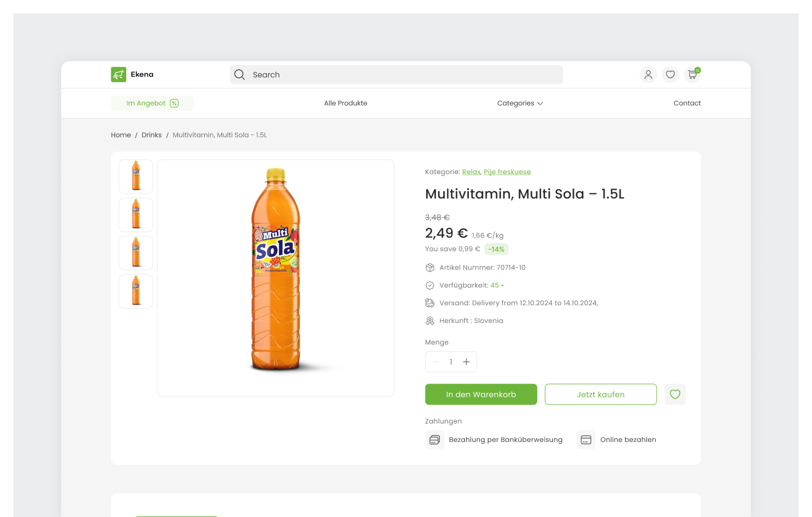The height and width of the screenshot is (517, 812).
Task: Click the percent badge in Im Angebot
Action: [x=175, y=103]
